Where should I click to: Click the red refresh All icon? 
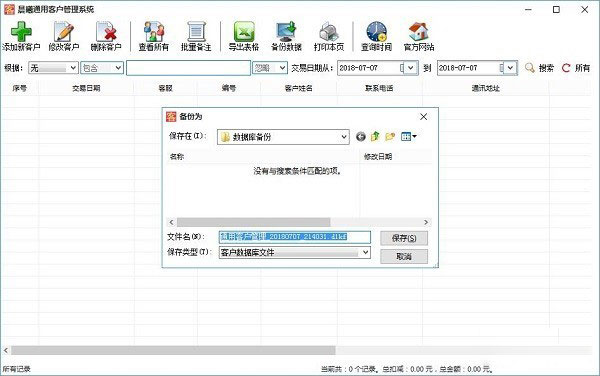(566, 68)
